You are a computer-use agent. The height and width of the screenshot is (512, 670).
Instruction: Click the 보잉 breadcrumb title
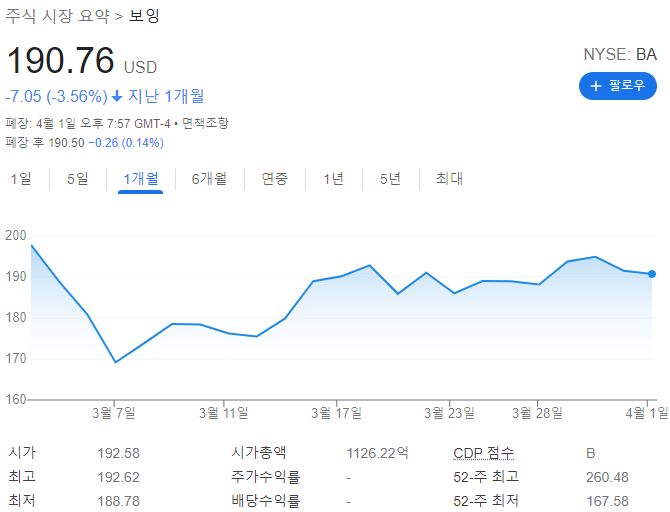(144, 16)
